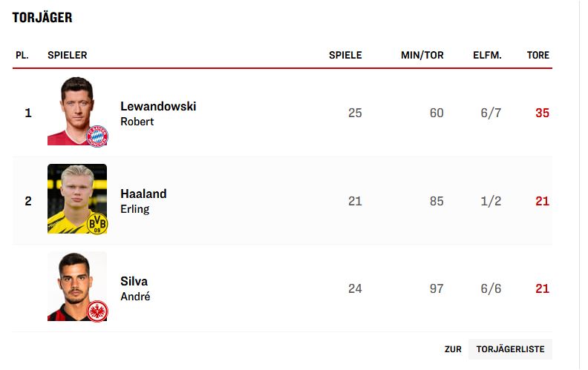588x370 pixels.
Task: Click the Lewandowski player name link
Action: [x=158, y=106]
